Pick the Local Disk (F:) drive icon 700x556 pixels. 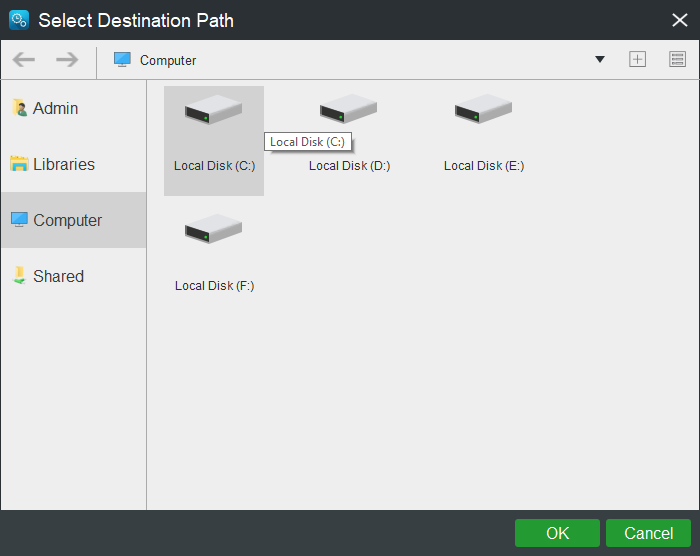click(x=213, y=230)
